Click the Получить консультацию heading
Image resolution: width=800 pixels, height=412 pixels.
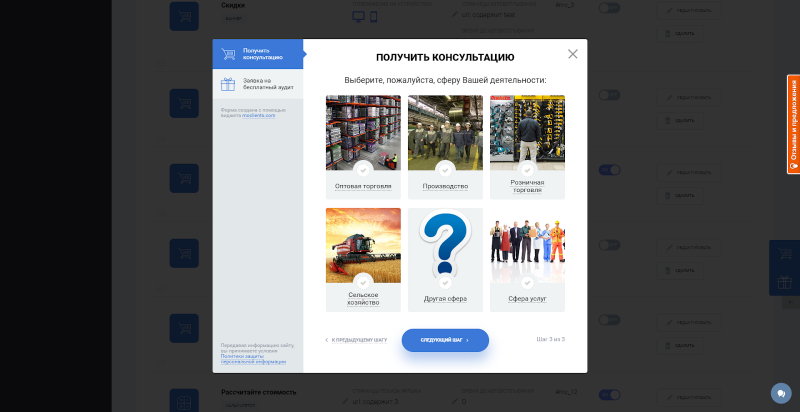click(445, 58)
